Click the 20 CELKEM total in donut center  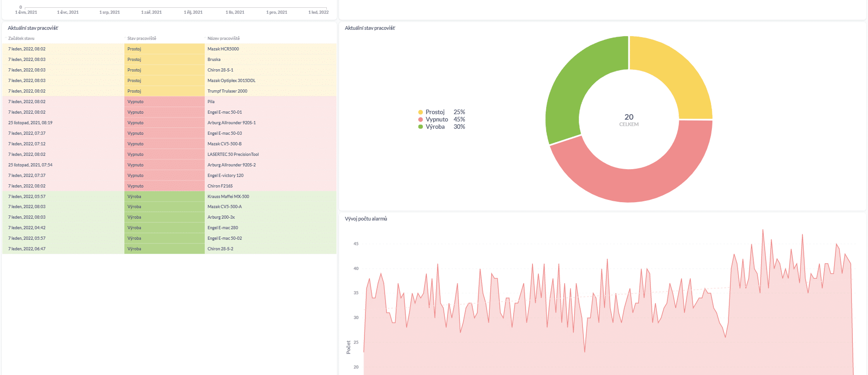click(629, 120)
